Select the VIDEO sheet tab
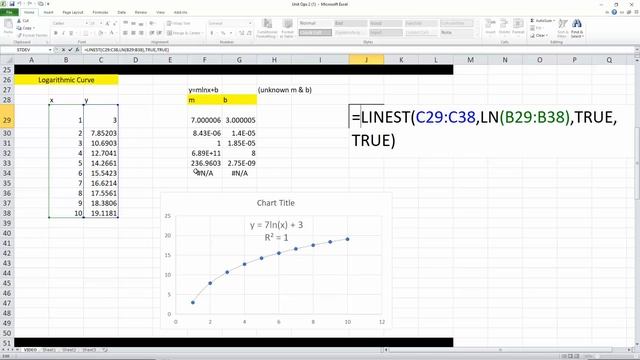Image resolution: width=640 pixels, height=360 pixels. 30,350
